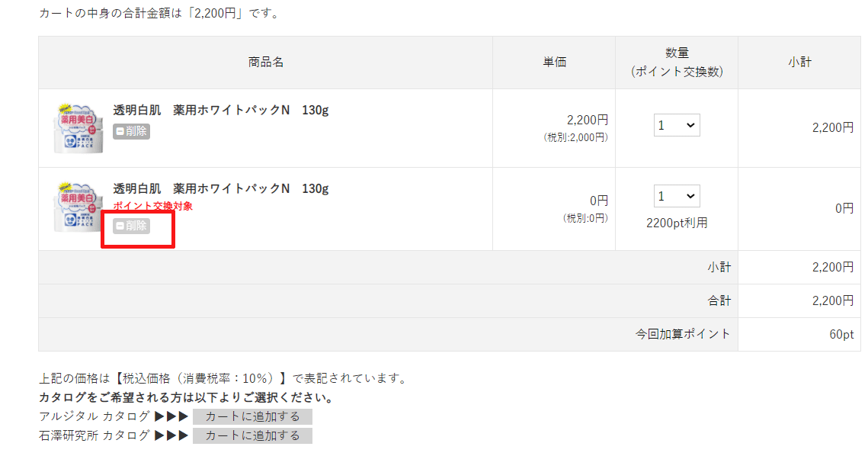Click second 透明白肌 薬用ホワイトパックN product name
Viewport: 868px width, 469px height.
(221, 189)
